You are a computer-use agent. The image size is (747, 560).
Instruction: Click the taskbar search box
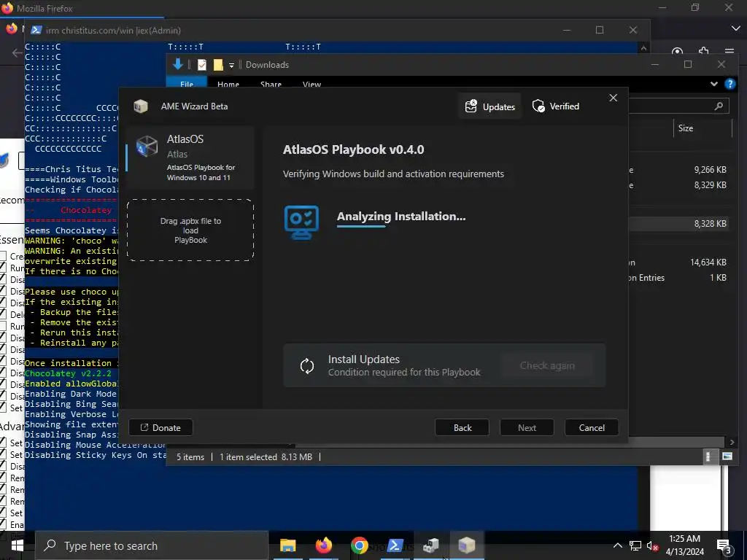click(152, 545)
